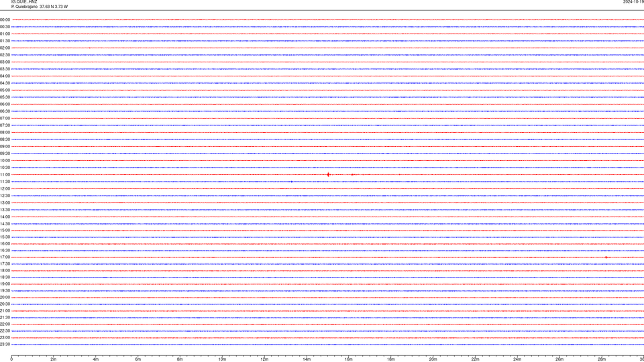Click the '23:00' time label
The height and width of the screenshot is (362, 644).
coord(5,338)
